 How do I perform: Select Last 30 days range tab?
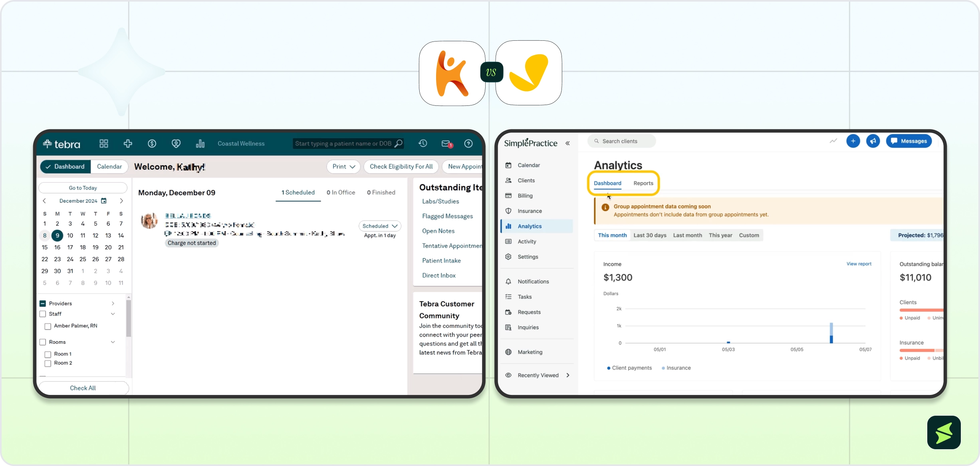(x=650, y=235)
